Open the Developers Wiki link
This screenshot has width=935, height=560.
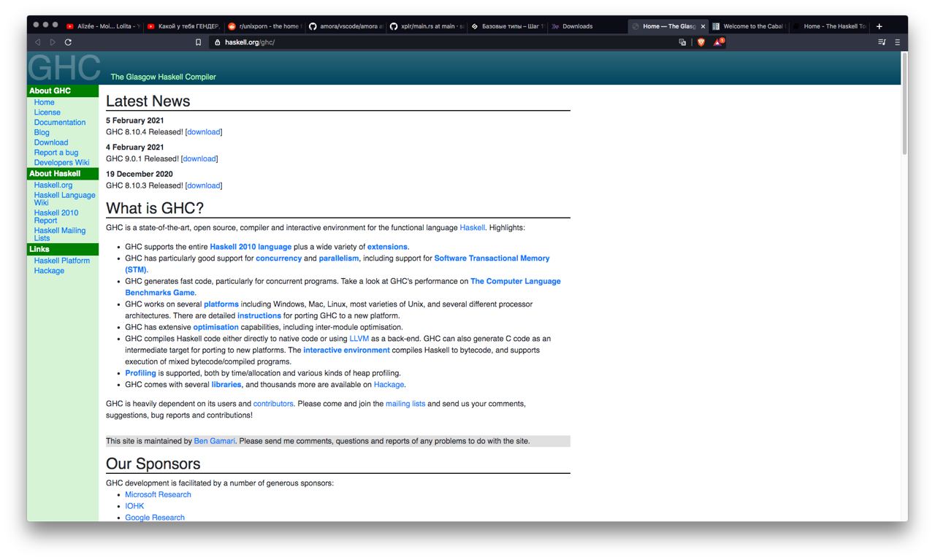click(61, 163)
